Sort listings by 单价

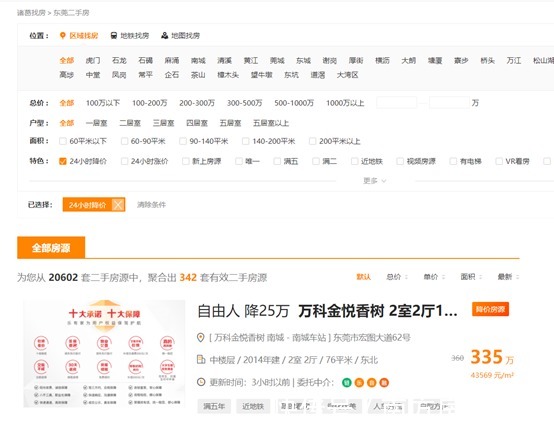(434, 277)
